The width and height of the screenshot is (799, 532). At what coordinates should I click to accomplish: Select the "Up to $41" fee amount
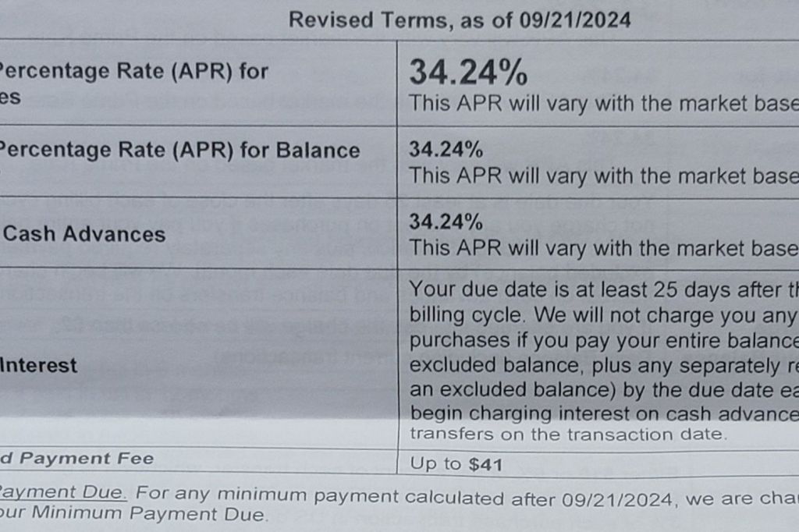[456, 465]
